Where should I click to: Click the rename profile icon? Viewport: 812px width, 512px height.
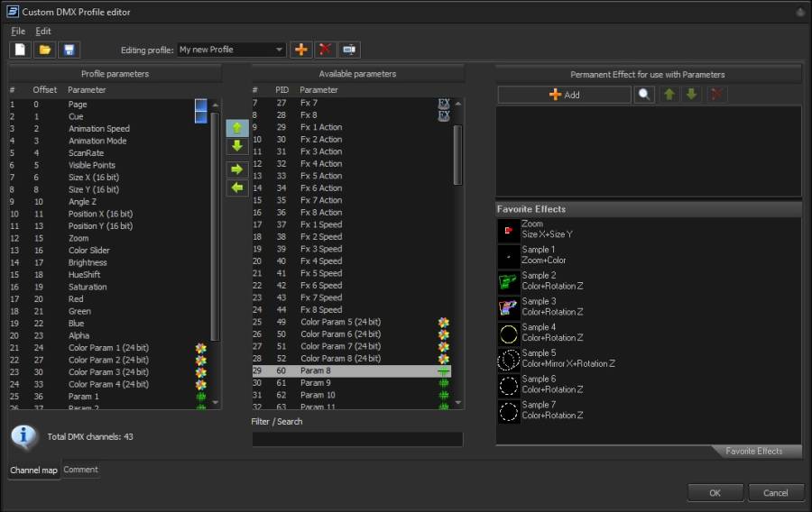pyautogui.click(x=349, y=50)
